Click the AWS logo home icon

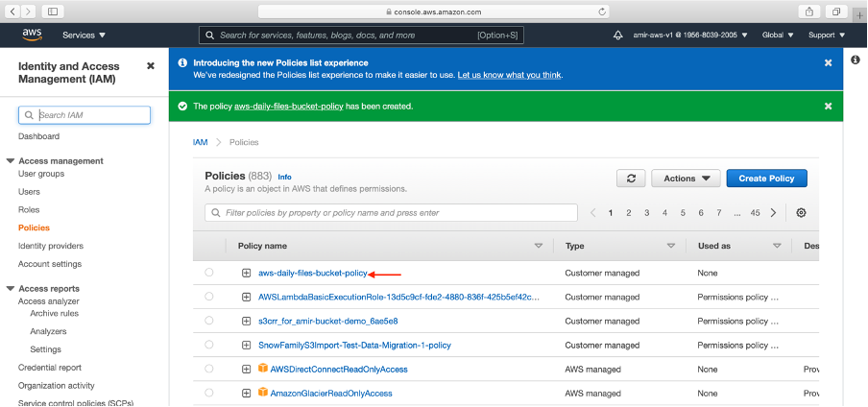point(32,35)
